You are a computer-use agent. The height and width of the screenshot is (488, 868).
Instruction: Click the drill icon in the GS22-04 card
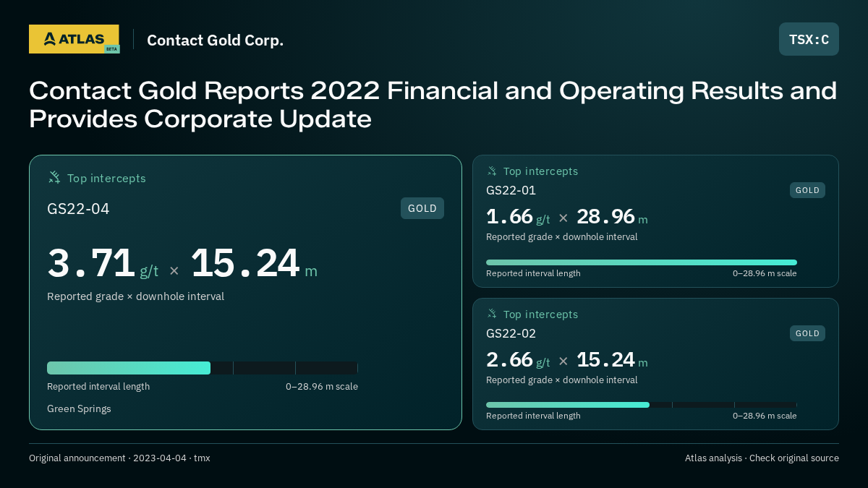54,178
